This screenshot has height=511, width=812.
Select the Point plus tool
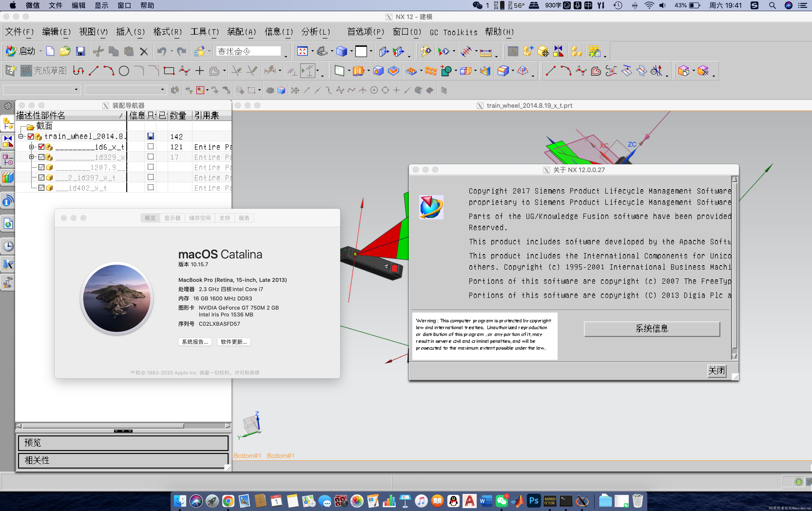199,71
